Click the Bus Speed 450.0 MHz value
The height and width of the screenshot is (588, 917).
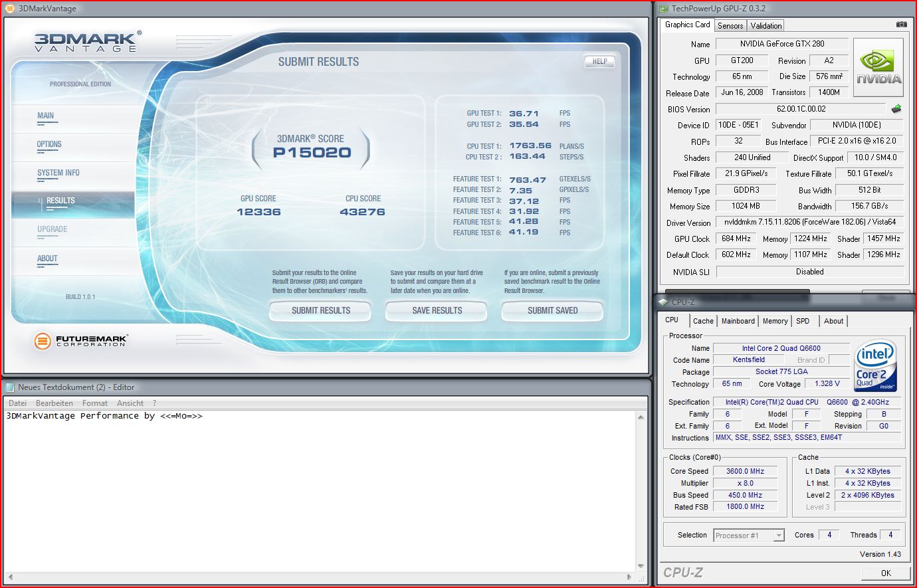(x=746, y=495)
